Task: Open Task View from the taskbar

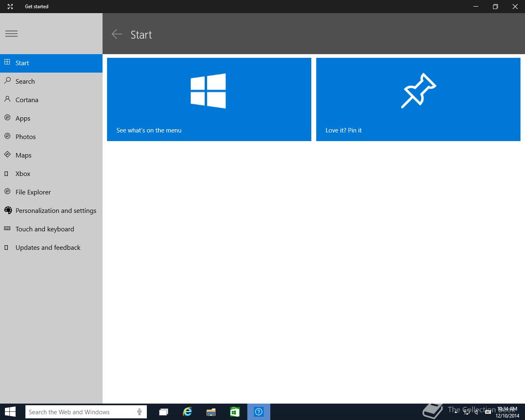Action: pos(164,412)
